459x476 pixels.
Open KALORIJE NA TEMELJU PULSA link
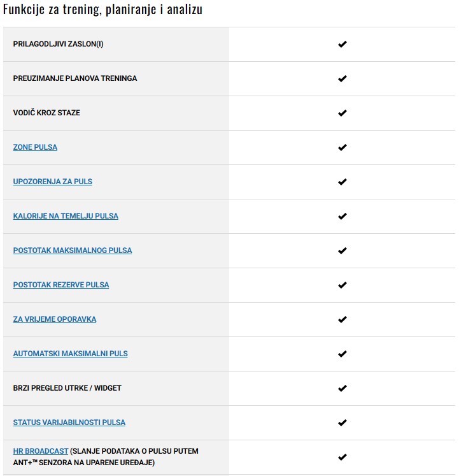coord(66,216)
